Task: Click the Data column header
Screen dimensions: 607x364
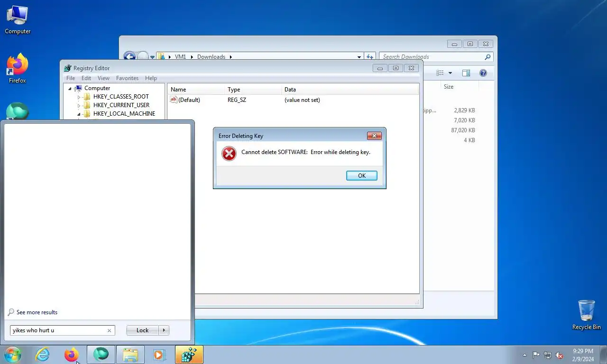Action: [x=350, y=90]
